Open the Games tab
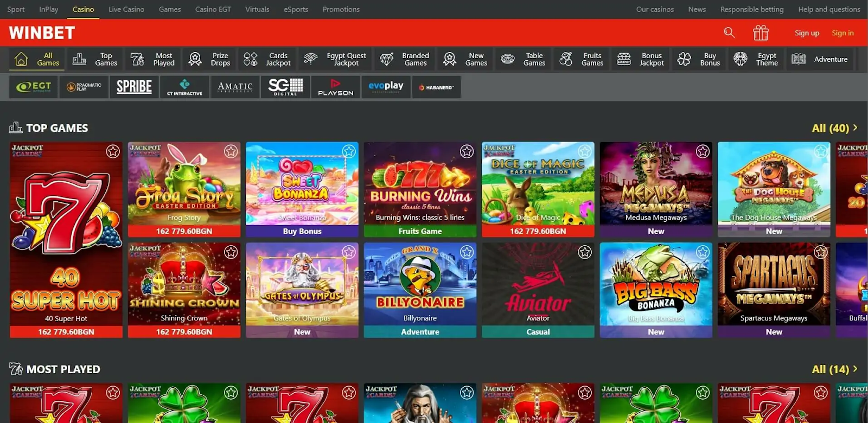The height and width of the screenshot is (423, 868). [x=170, y=9]
